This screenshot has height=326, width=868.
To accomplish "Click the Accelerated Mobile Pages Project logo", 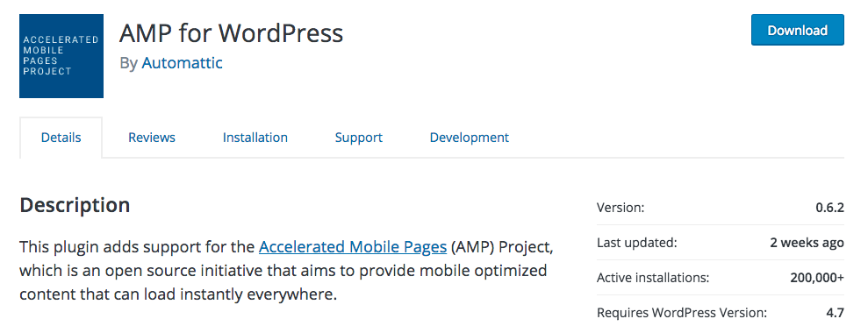I will (x=61, y=56).
